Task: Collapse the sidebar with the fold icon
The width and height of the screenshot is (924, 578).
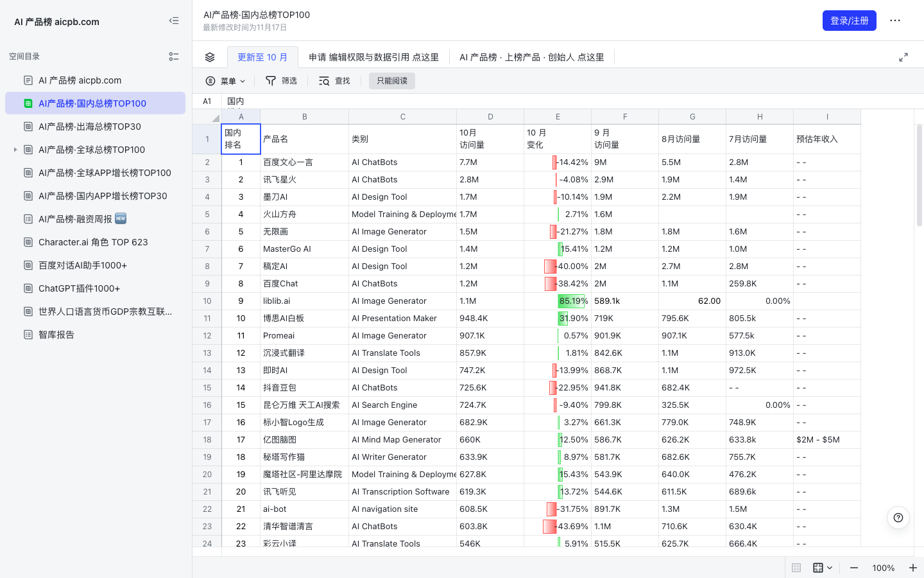Action: [x=174, y=21]
